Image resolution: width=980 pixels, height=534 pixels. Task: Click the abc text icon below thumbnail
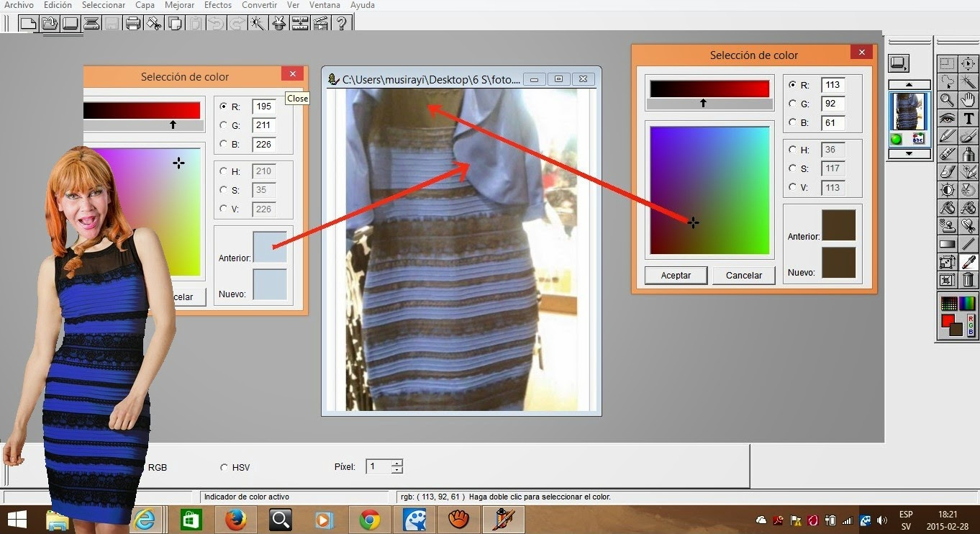click(x=918, y=139)
